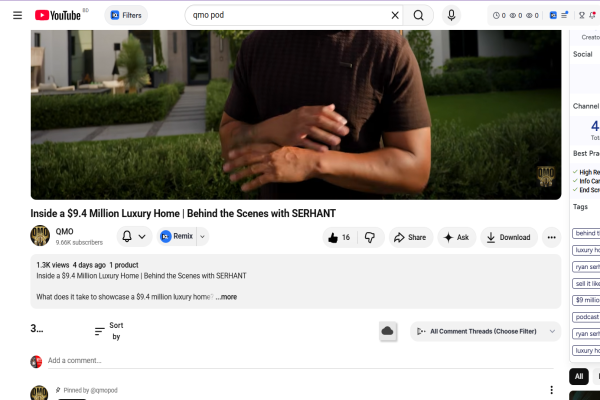Open the Ask AI button
600x400 pixels.
pyautogui.click(x=457, y=237)
